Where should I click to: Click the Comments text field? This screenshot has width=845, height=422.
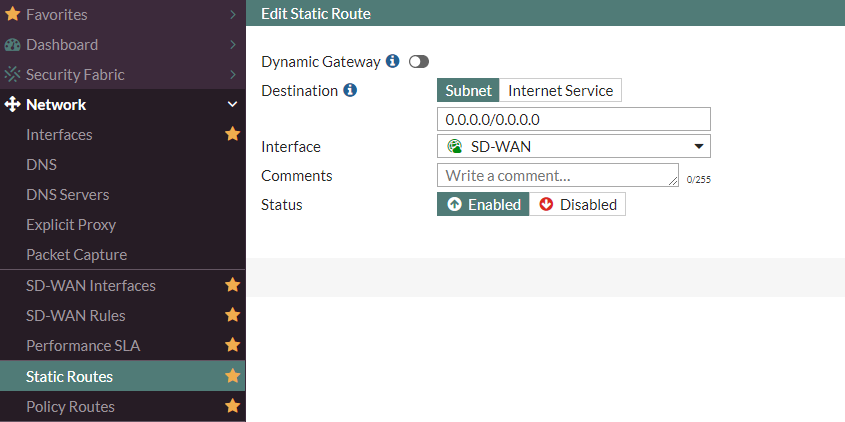[x=558, y=175]
